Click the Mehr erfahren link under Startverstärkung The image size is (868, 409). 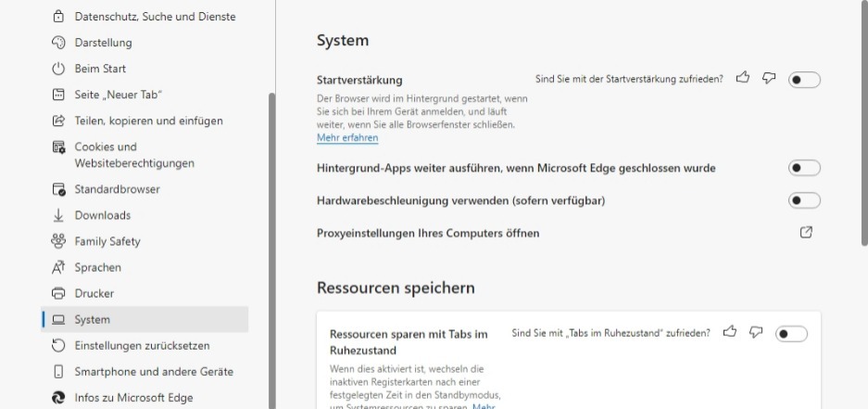pos(347,138)
